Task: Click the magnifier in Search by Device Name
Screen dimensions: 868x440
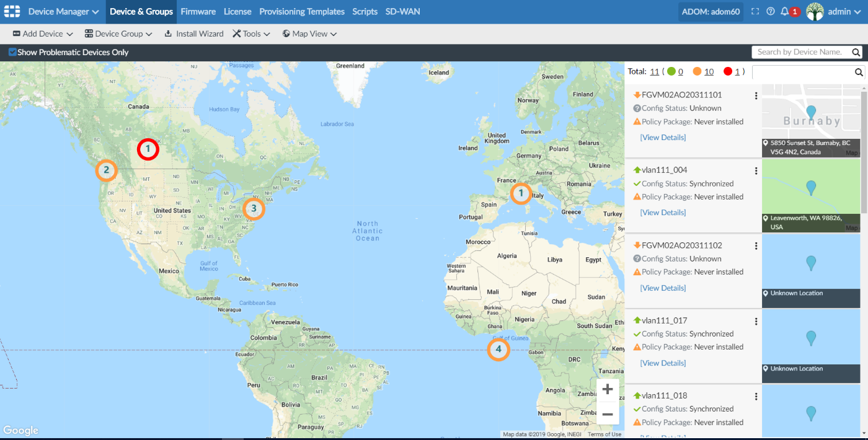Action: [856, 52]
